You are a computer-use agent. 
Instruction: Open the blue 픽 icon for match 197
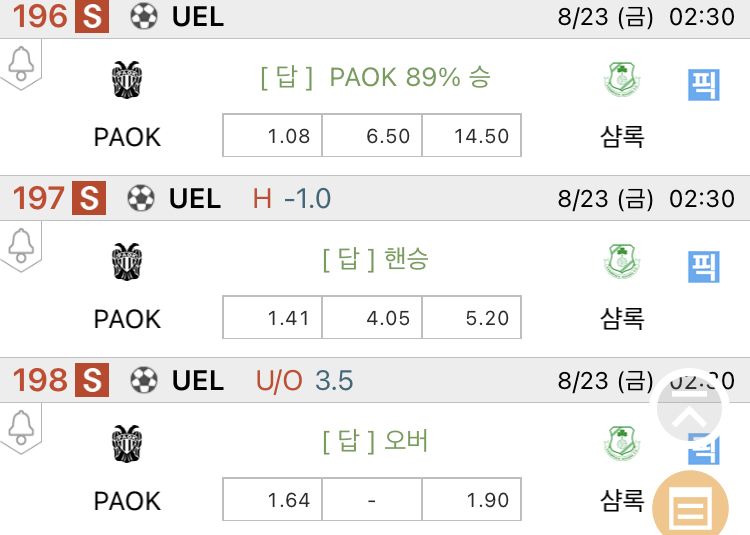pos(704,267)
